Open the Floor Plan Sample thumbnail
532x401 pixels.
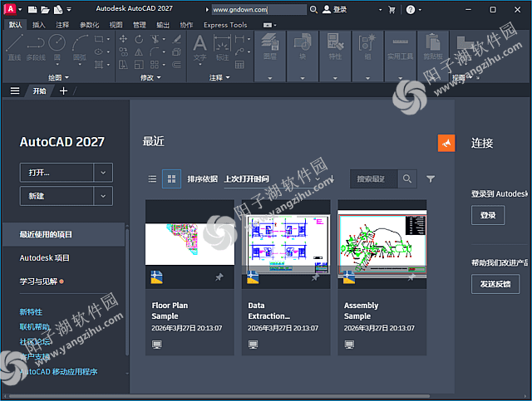click(x=190, y=244)
